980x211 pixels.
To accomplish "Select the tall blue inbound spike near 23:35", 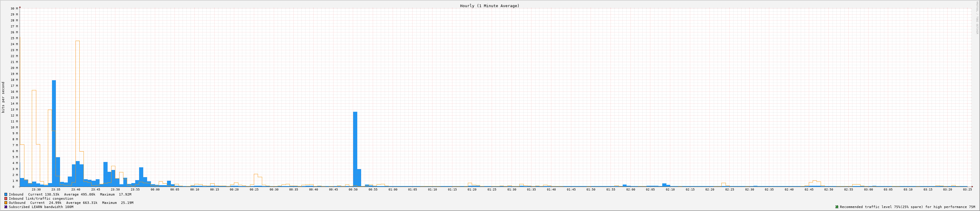I will pyautogui.click(x=54, y=133).
